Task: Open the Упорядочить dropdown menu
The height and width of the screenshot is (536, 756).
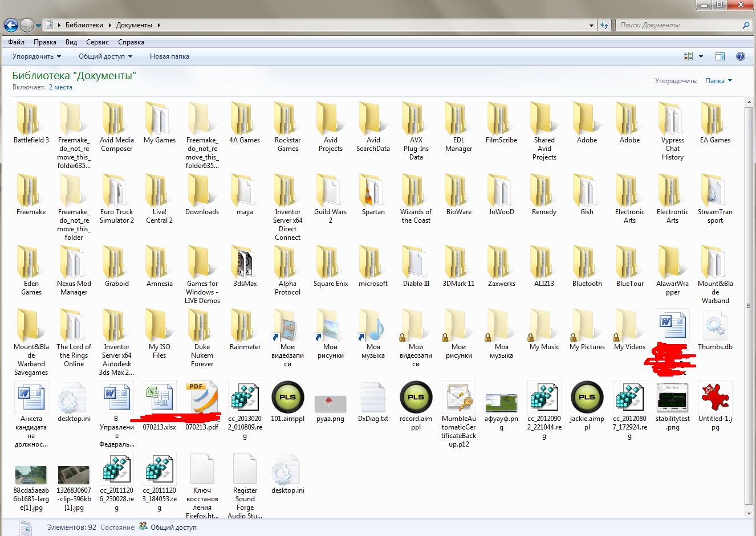Action: (x=36, y=56)
